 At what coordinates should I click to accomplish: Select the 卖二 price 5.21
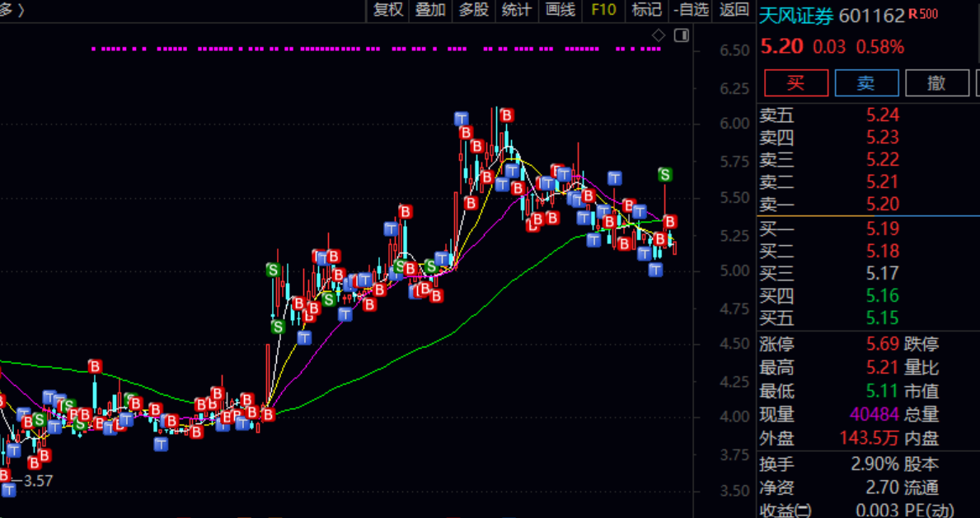(x=883, y=182)
